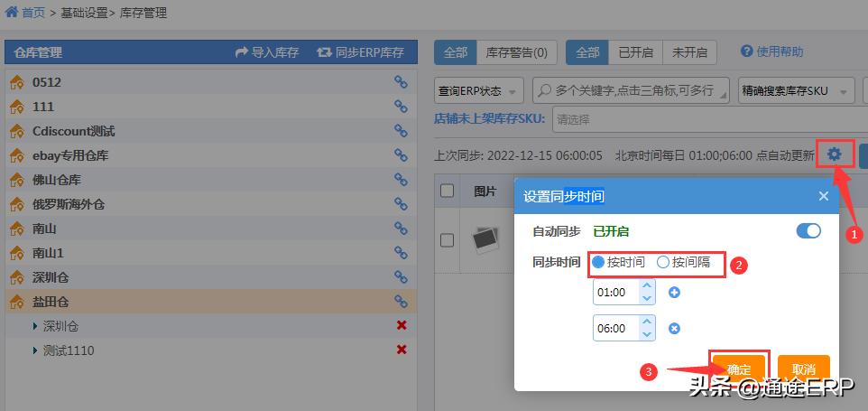Click the link icon for 盐田仓
Screen dimensions: 868x411
tap(401, 302)
